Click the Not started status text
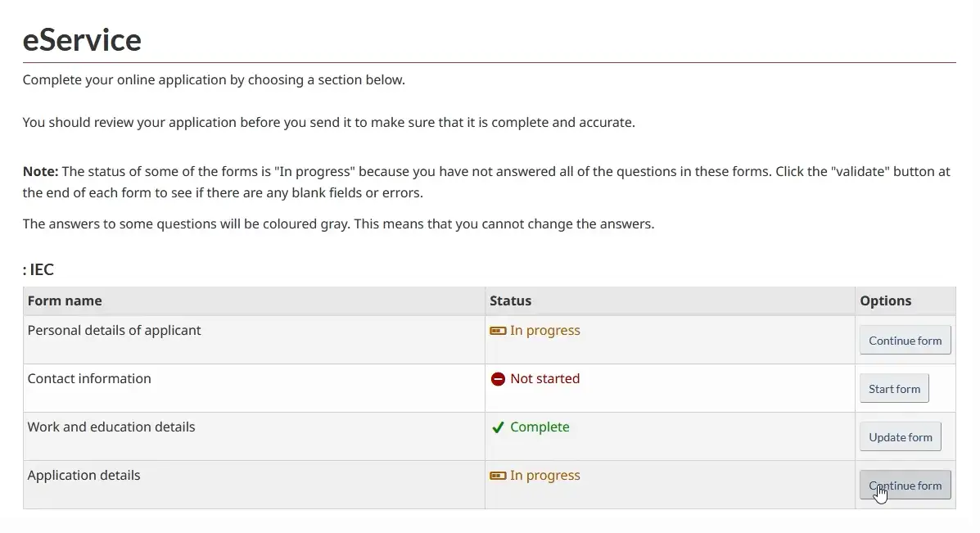Image resolution: width=980 pixels, height=533 pixels. (x=544, y=378)
